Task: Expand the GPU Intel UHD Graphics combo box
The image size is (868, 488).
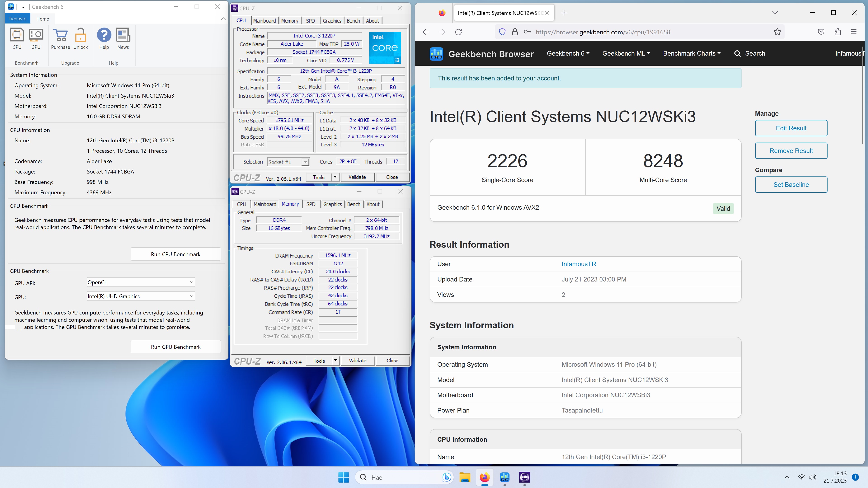Action: point(141,296)
